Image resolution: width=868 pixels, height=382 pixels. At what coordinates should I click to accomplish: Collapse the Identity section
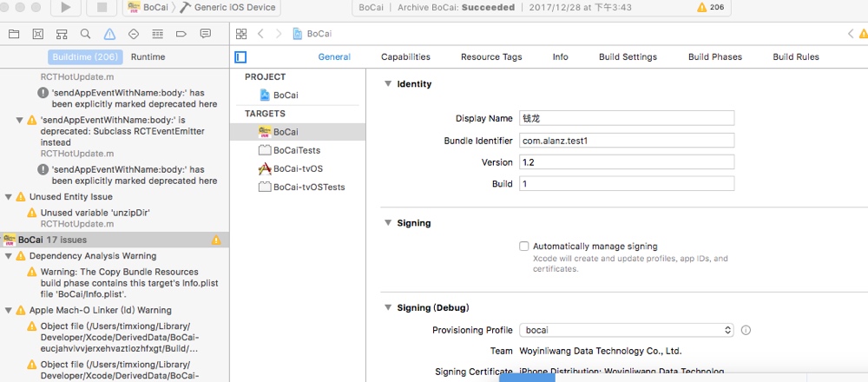pos(387,84)
